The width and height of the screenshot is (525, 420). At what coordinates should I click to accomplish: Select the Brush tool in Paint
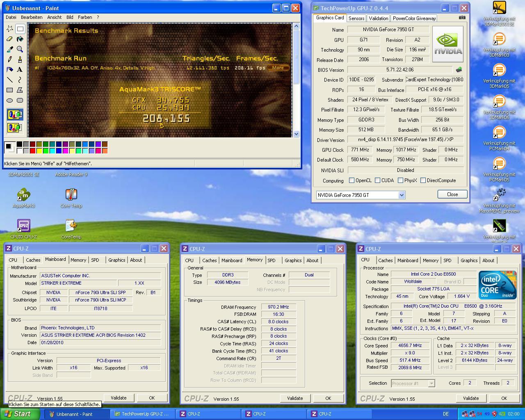pos(20,59)
